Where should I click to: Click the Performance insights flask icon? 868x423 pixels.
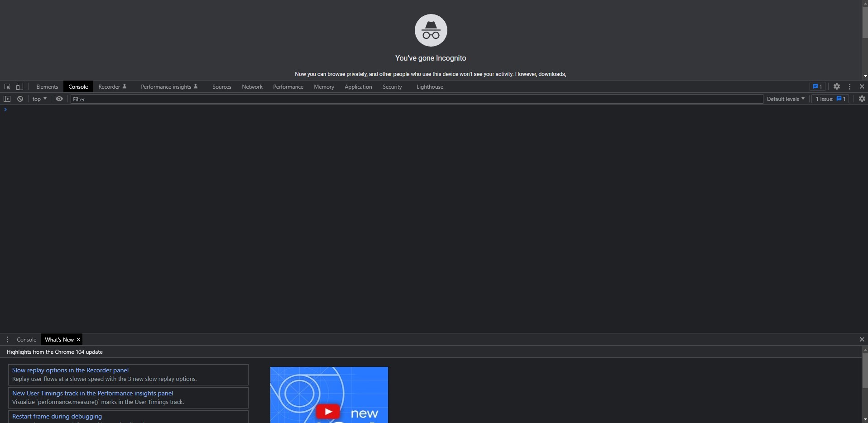196,86
